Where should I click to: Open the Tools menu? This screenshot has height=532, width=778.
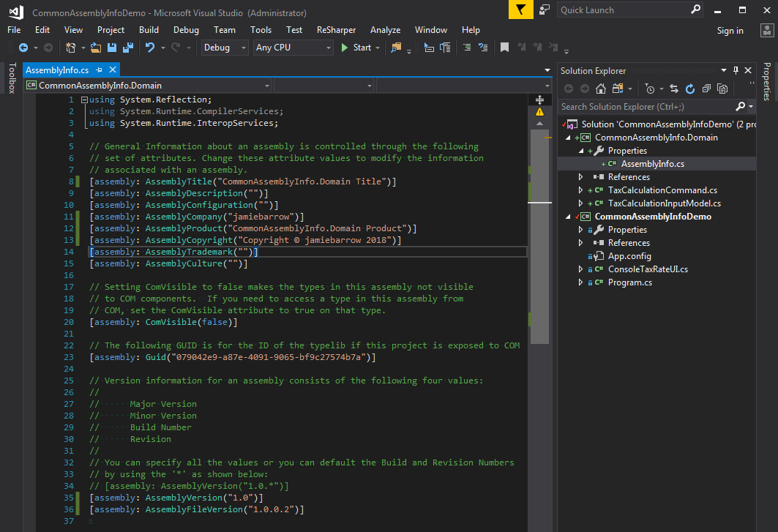click(x=261, y=30)
